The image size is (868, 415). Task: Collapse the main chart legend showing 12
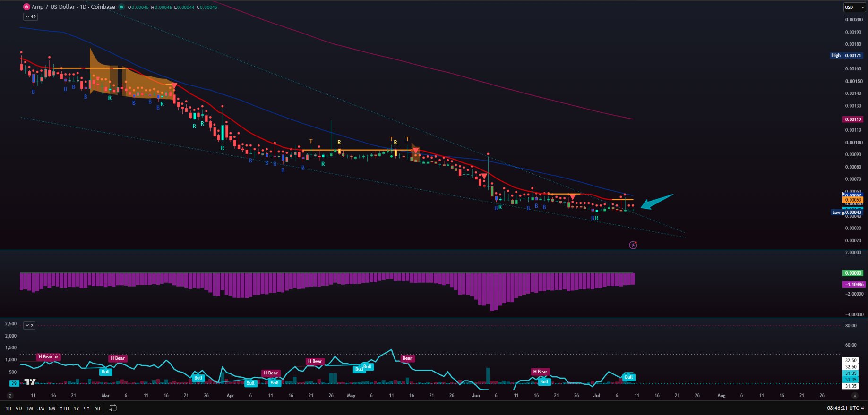pyautogui.click(x=31, y=17)
